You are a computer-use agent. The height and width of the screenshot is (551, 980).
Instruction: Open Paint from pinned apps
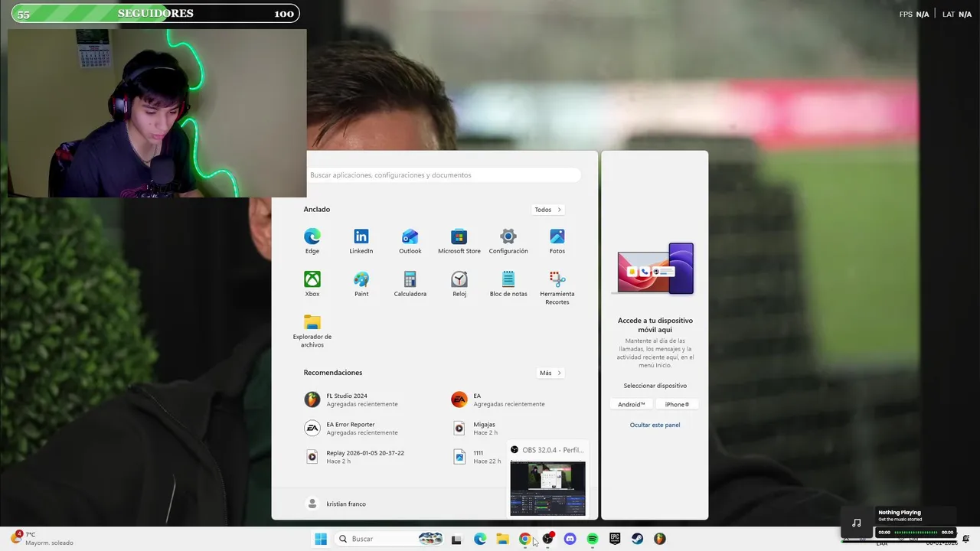pos(361,284)
